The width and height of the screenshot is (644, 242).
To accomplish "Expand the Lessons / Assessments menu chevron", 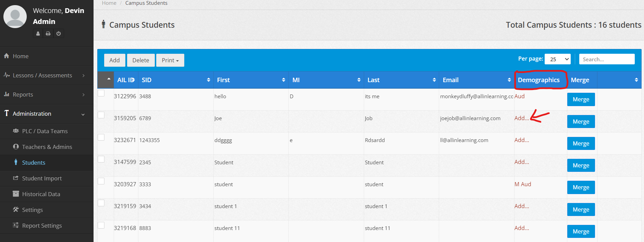I will 83,75.
